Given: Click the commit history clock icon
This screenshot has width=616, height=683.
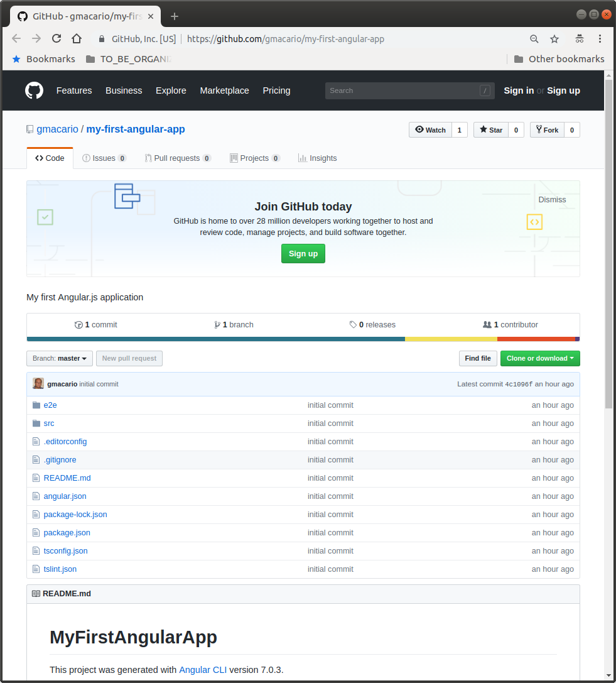Looking at the screenshot, I should click(78, 325).
